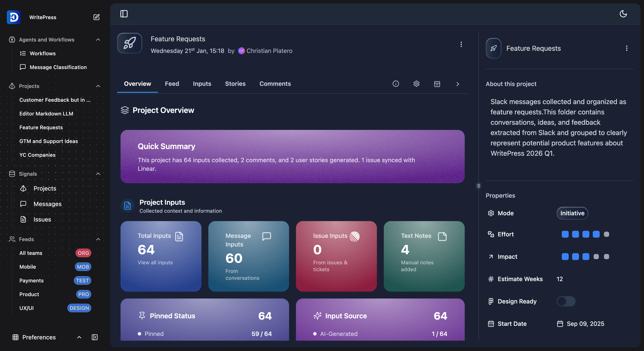Collapse the Feeds section chevron
The width and height of the screenshot is (644, 351).
[98, 239]
